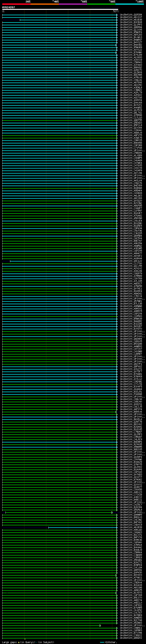Select the UniRef100_B4VSZ7 label
The image size is (146, 644).
(131, 42)
